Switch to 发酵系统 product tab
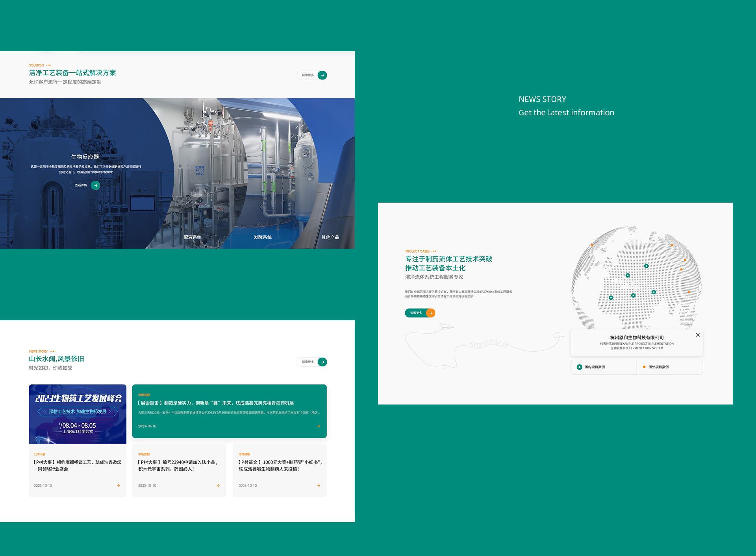This screenshot has width=756, height=556. coord(263,237)
